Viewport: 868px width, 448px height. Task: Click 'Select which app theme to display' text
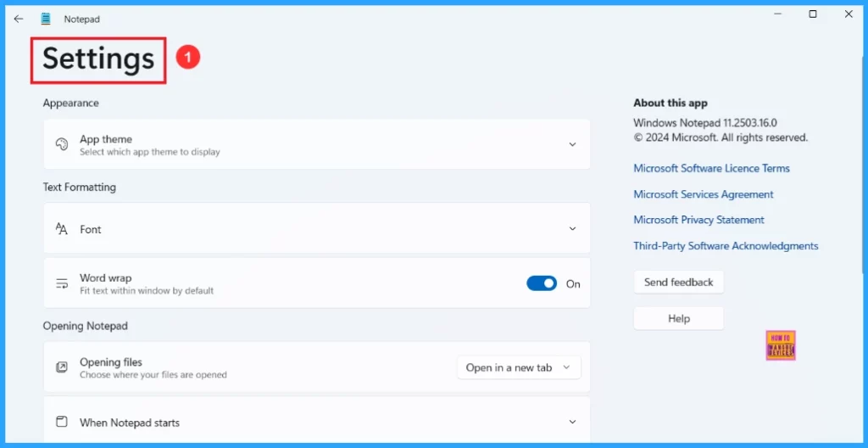[149, 152]
